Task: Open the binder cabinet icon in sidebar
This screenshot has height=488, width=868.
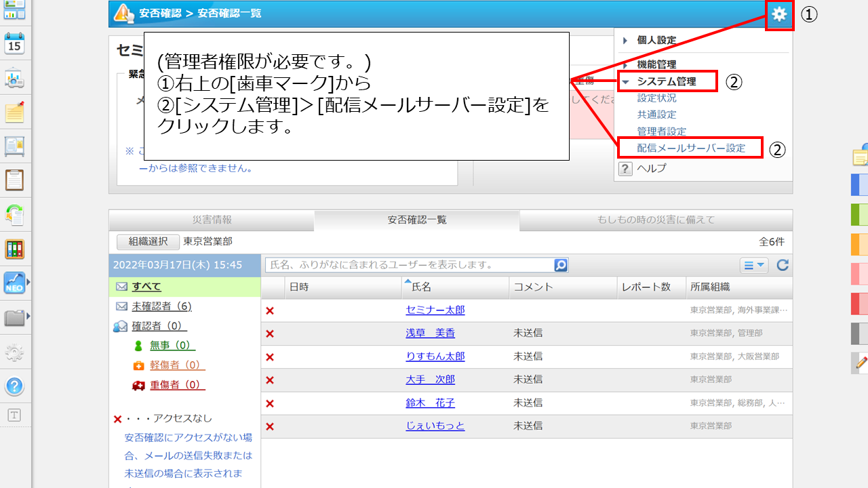Action: click(x=14, y=249)
